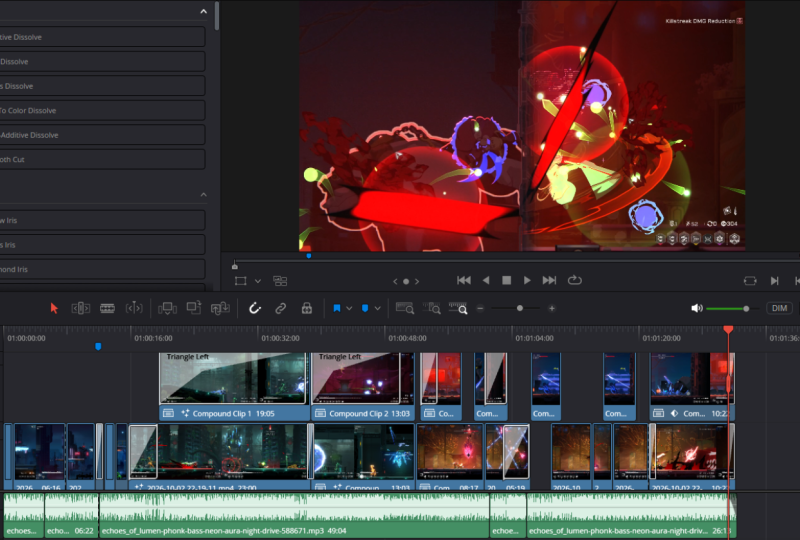Click the keyframe dot between the arrows
Image resolution: width=800 pixels, height=540 pixels.
406,281
